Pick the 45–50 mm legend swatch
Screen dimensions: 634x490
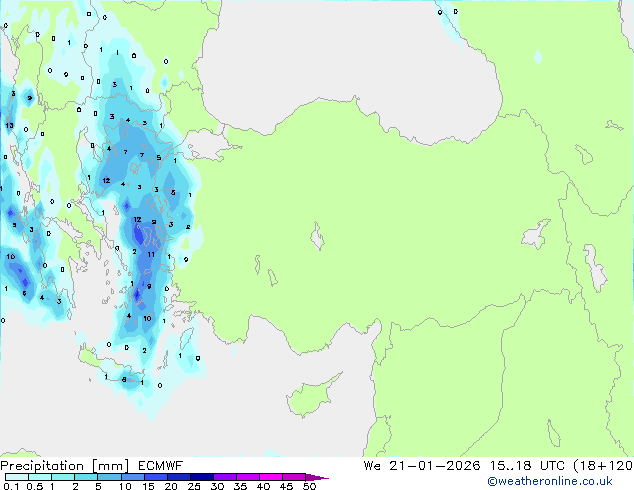pos(294,477)
